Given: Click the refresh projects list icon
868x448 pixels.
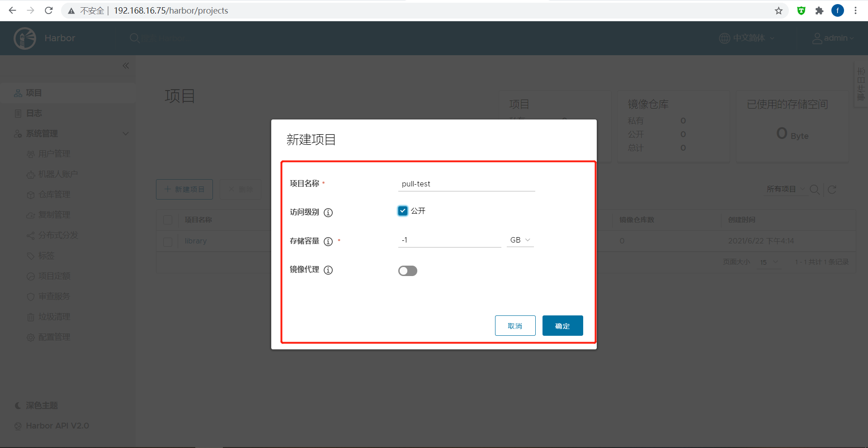Looking at the screenshot, I should tap(832, 190).
